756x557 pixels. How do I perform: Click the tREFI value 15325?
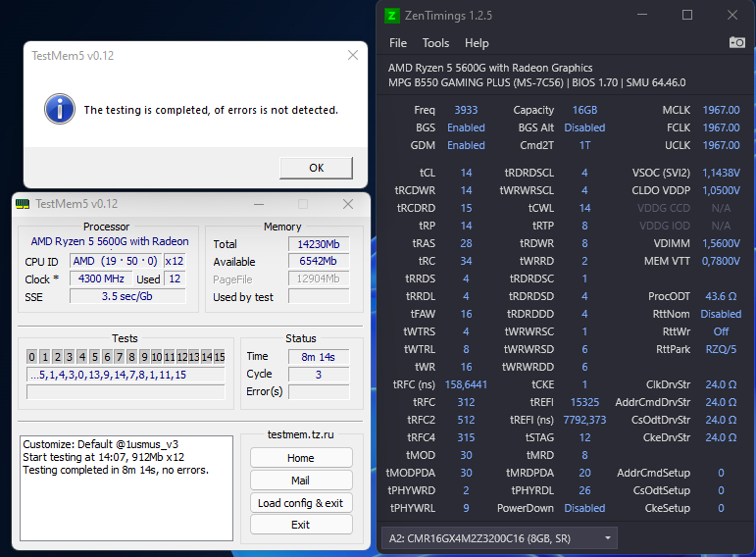584,402
